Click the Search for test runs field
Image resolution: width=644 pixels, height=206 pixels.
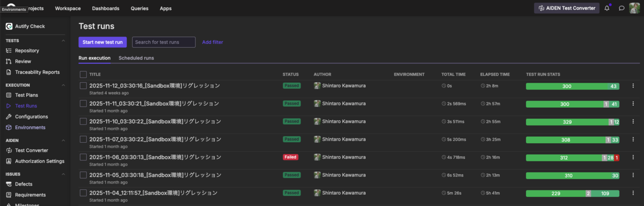(x=164, y=42)
